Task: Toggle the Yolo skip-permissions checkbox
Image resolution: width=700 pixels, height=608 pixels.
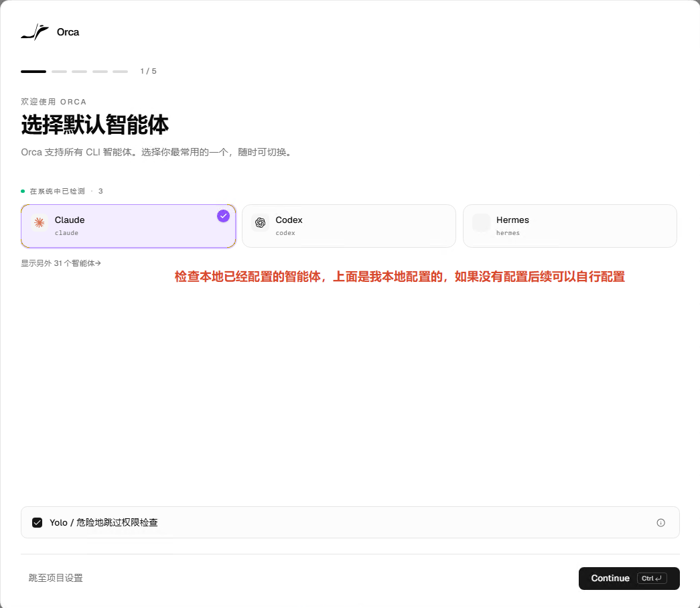Action: point(37,523)
